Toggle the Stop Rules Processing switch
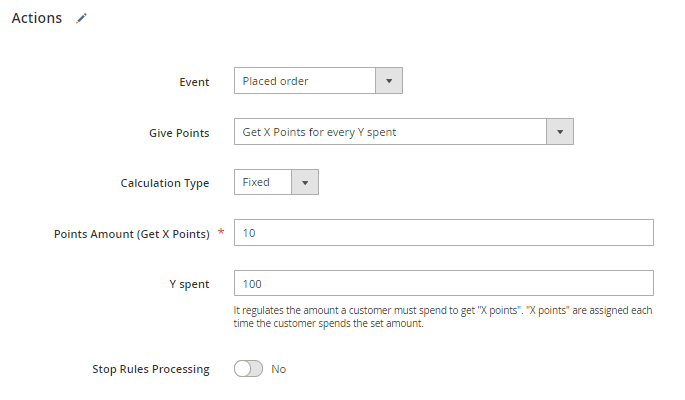This screenshot has width=685, height=400. [248, 369]
